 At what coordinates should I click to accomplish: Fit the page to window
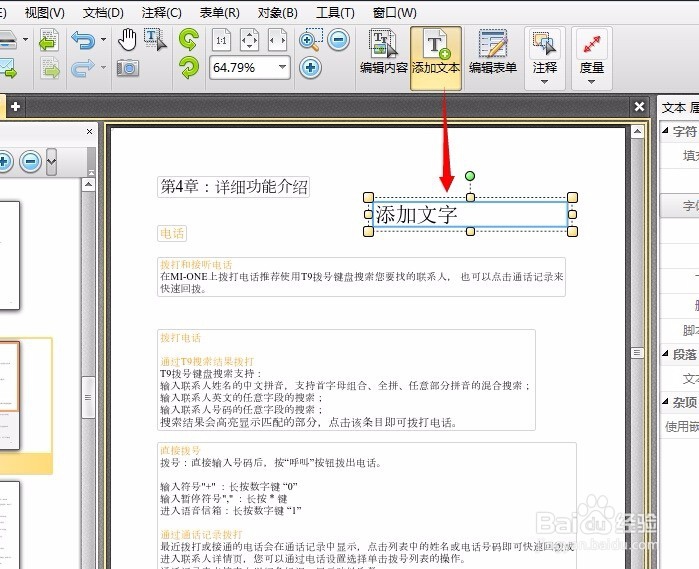[x=249, y=40]
